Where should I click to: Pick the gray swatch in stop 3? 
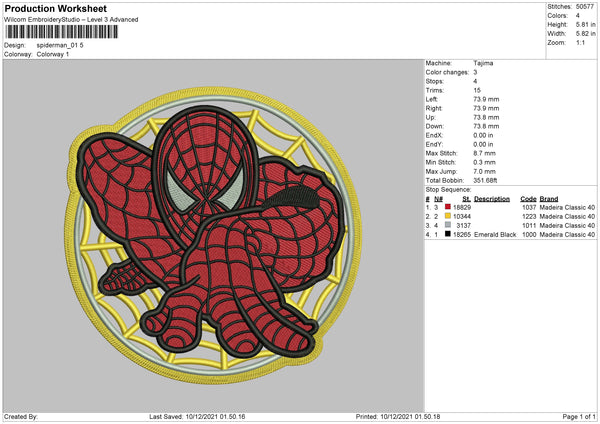(446, 224)
